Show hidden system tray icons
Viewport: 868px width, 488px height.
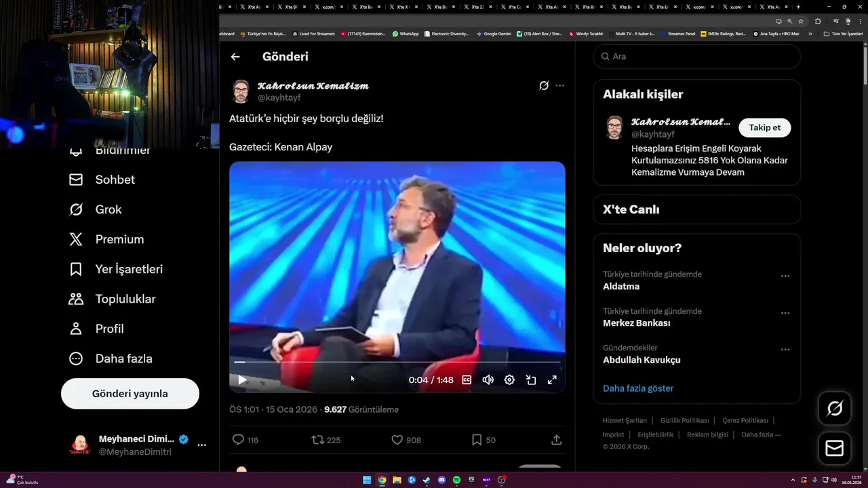point(793,480)
